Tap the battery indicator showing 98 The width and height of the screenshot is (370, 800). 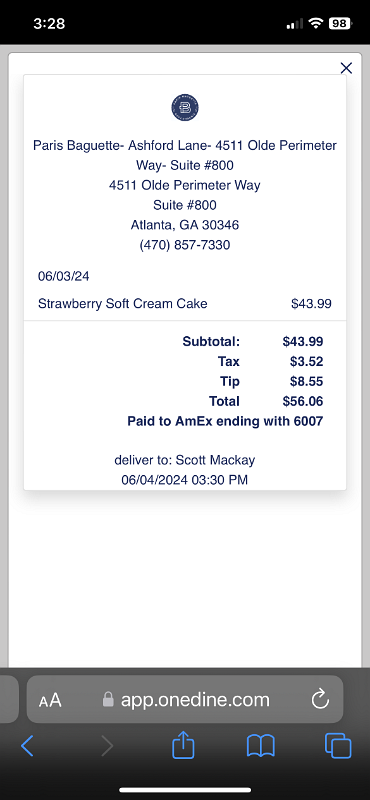[x=340, y=23]
